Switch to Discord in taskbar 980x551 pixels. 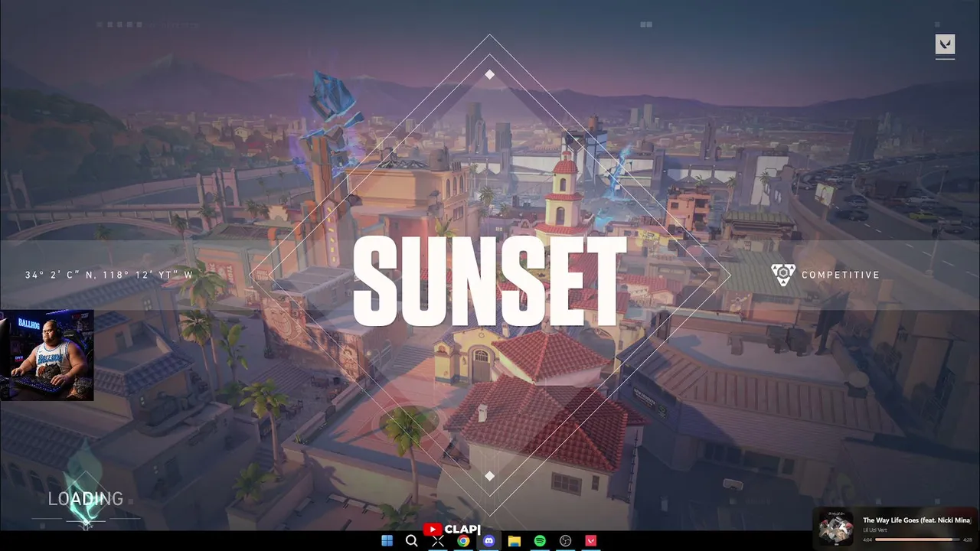pos(488,541)
